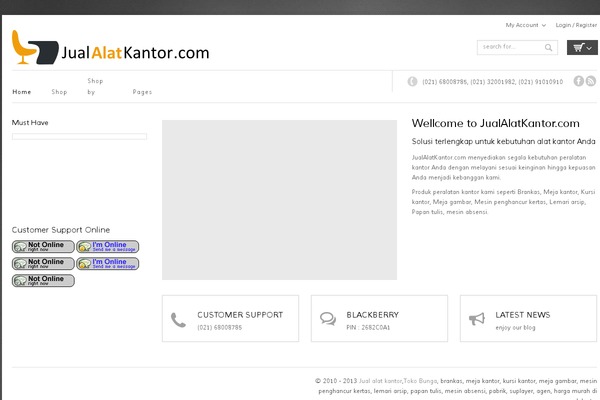Viewport: 600px width, 400px height.
Task: Click the large grey banner placeholder
Action: pyautogui.click(x=279, y=200)
